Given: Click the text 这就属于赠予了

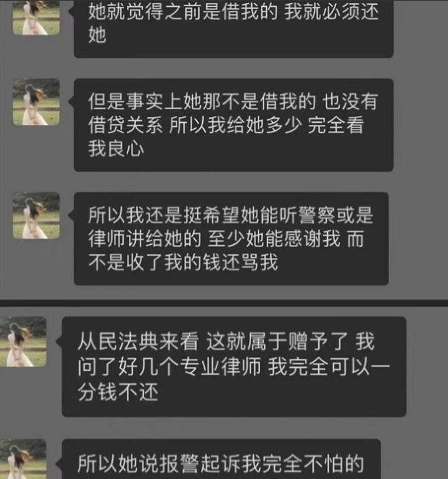Looking at the screenshot, I should (x=277, y=341).
